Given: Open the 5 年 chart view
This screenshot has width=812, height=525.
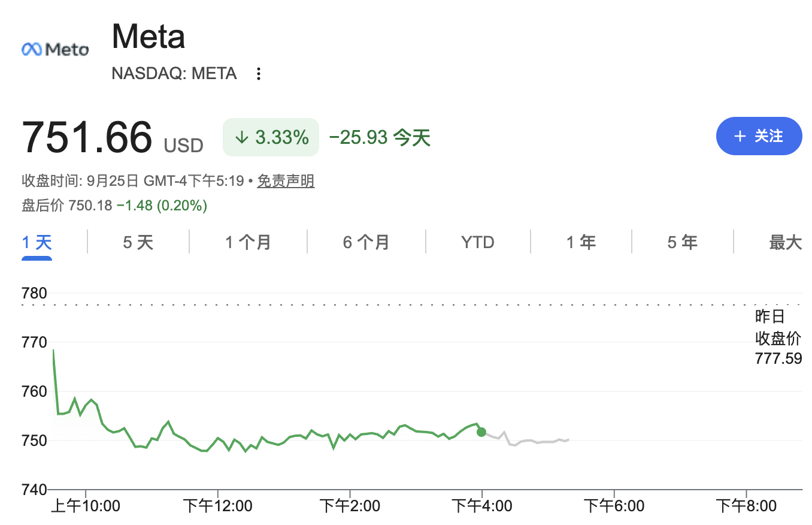Looking at the screenshot, I should (x=683, y=242).
